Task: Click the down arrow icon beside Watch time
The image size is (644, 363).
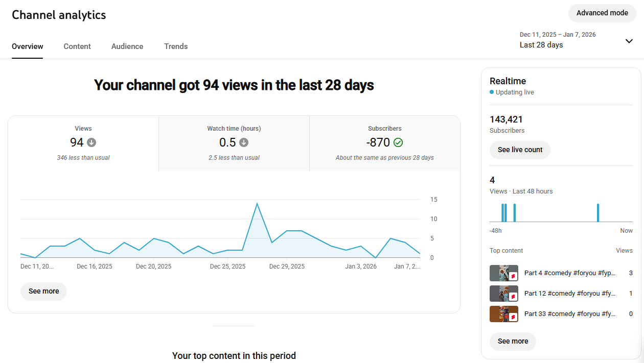Action: click(244, 142)
